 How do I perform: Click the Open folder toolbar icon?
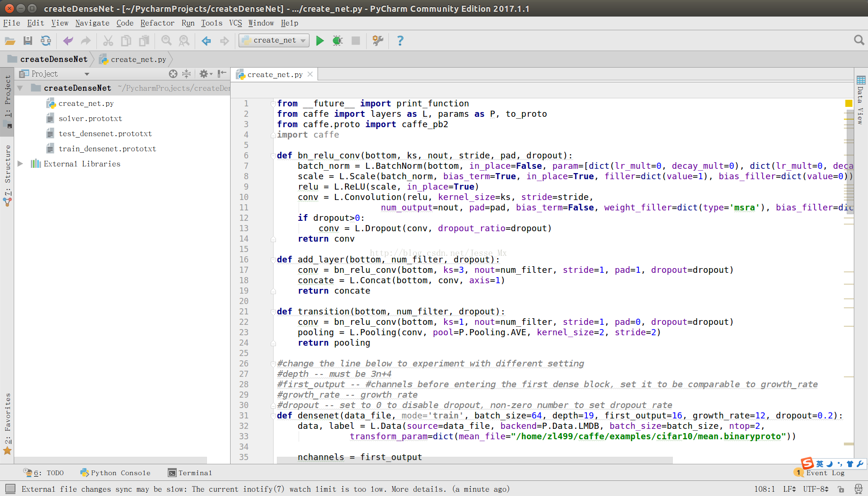coord(10,41)
